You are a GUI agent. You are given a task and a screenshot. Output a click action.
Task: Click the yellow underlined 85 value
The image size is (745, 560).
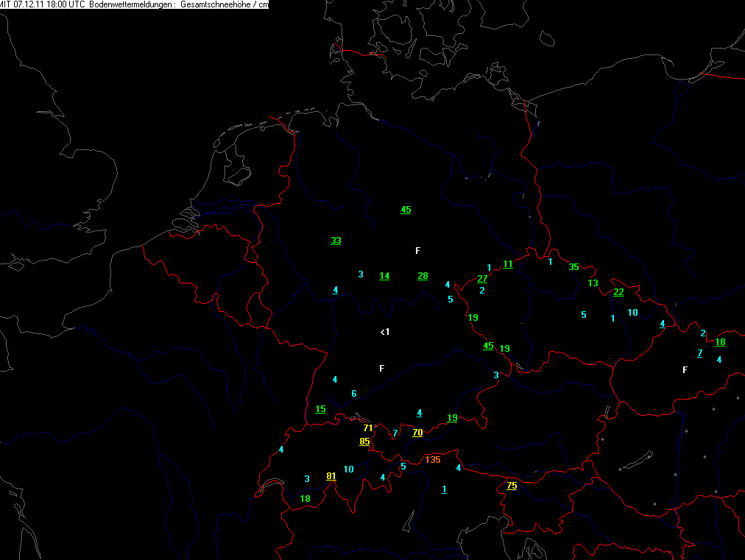[x=364, y=442]
